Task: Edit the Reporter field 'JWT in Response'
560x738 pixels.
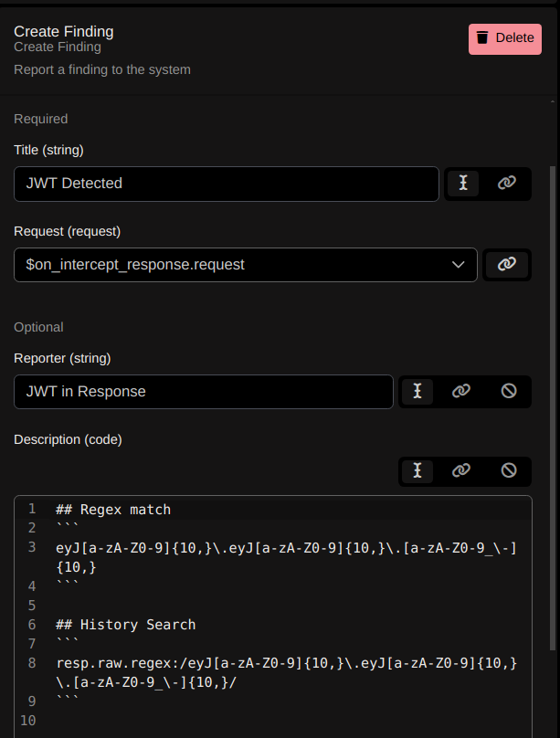Action: coord(204,392)
